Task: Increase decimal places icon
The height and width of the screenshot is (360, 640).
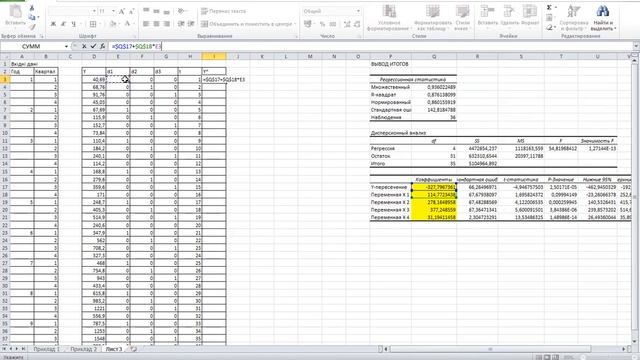Action: (x=347, y=24)
